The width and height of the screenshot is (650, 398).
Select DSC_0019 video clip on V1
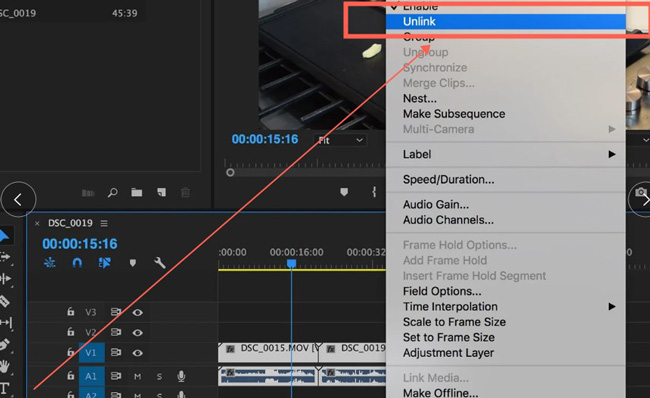352,352
